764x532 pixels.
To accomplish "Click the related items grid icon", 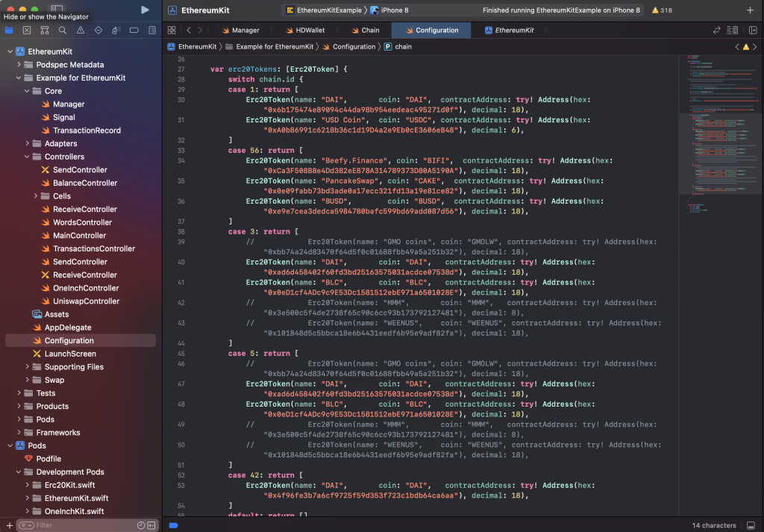I will (x=172, y=31).
